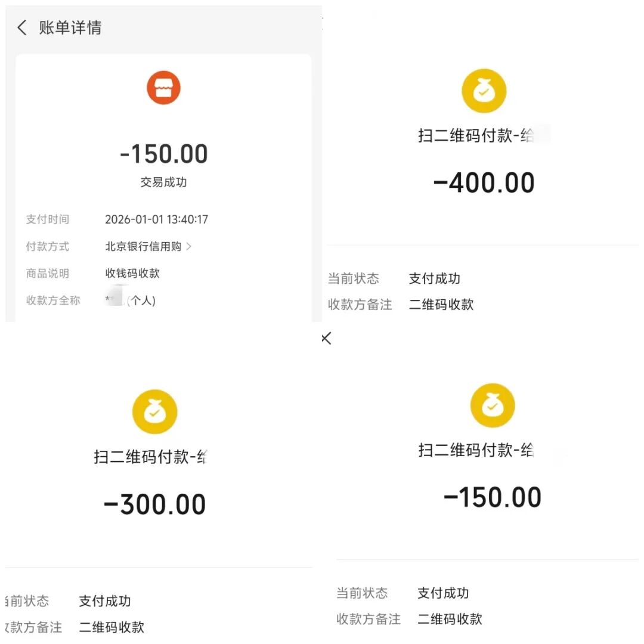This screenshot has height=644, width=644.
Task: Select the -300.00 payment amount
Action: coord(154,505)
